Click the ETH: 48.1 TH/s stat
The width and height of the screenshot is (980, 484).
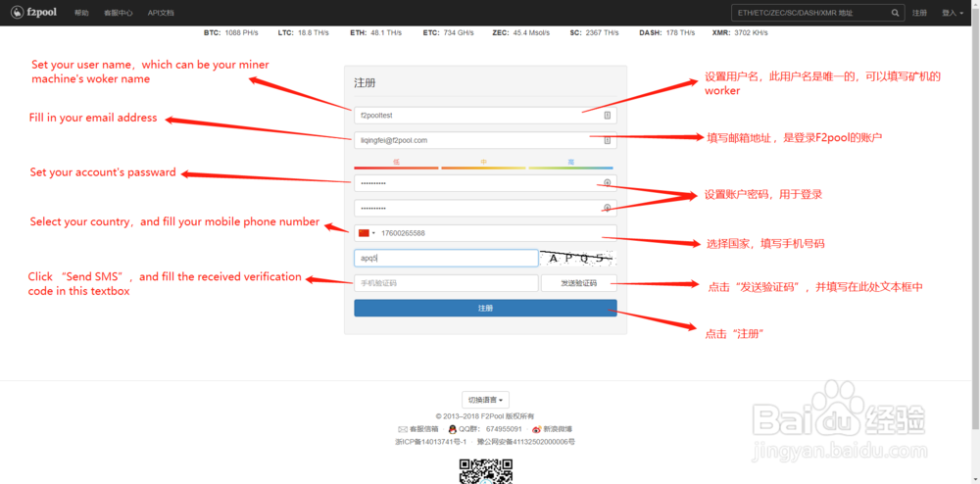[375, 32]
